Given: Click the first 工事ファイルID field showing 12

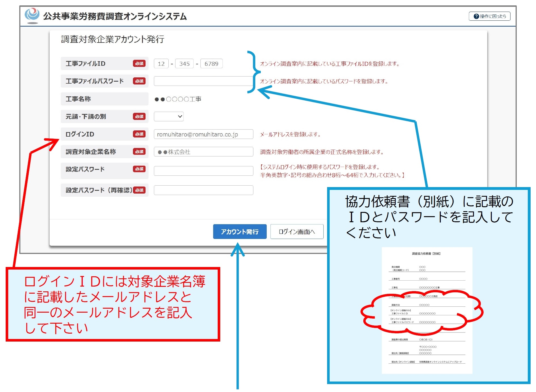Looking at the screenshot, I should pos(161,64).
